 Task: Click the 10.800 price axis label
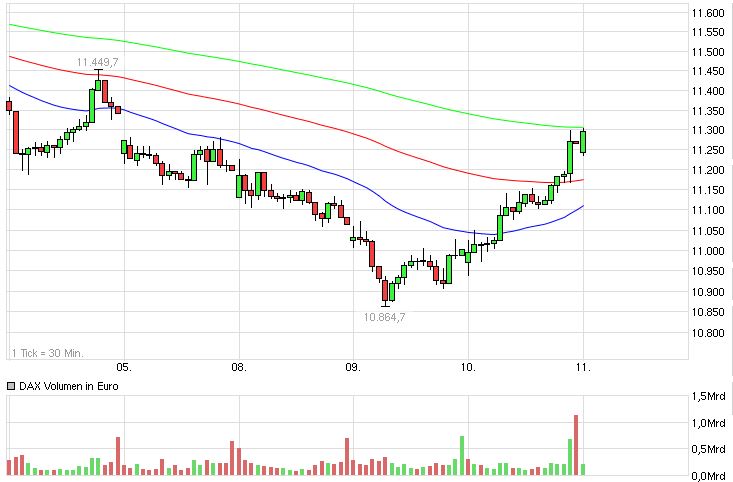tap(707, 332)
